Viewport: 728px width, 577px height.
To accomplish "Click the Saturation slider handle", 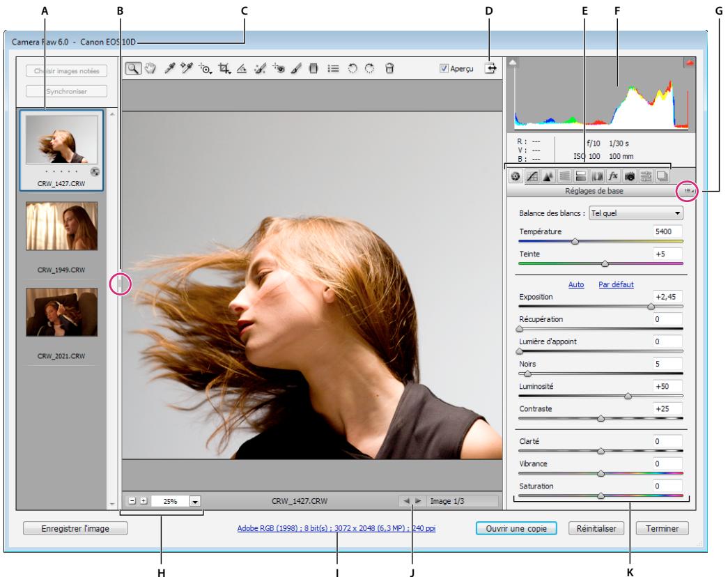I will 601,496.
